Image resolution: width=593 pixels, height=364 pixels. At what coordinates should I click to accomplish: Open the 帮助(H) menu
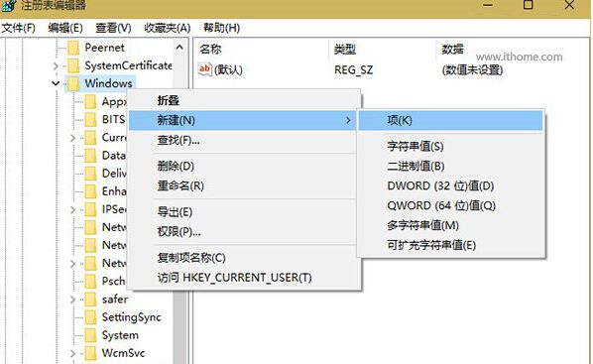[x=221, y=28]
